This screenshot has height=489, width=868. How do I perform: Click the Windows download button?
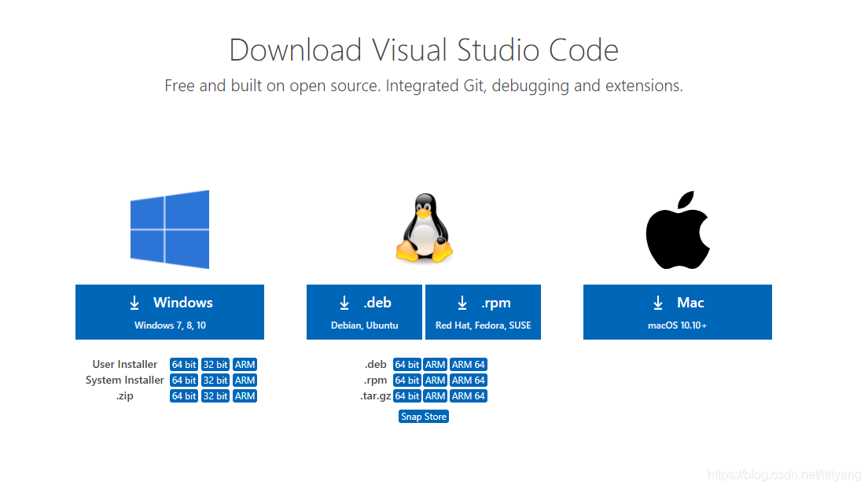pos(170,312)
